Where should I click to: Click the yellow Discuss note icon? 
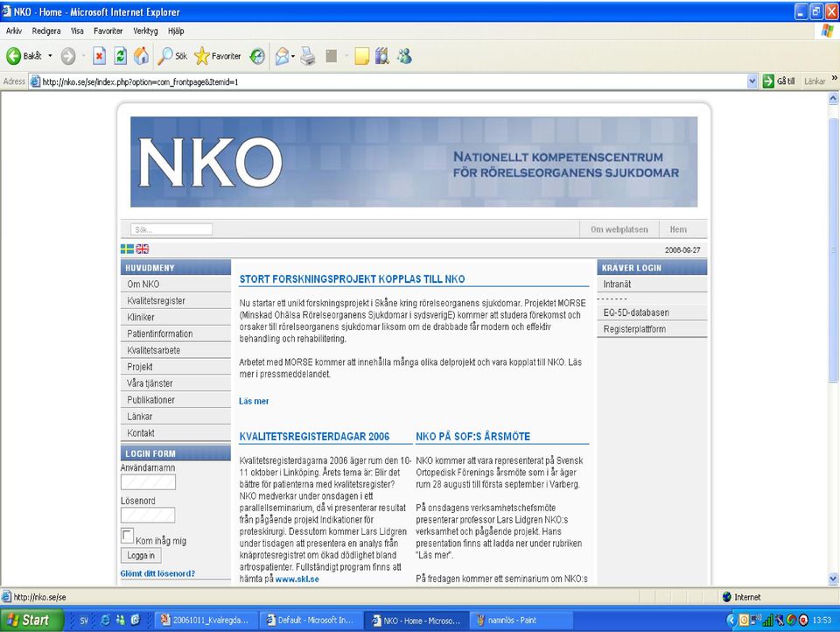(361, 56)
